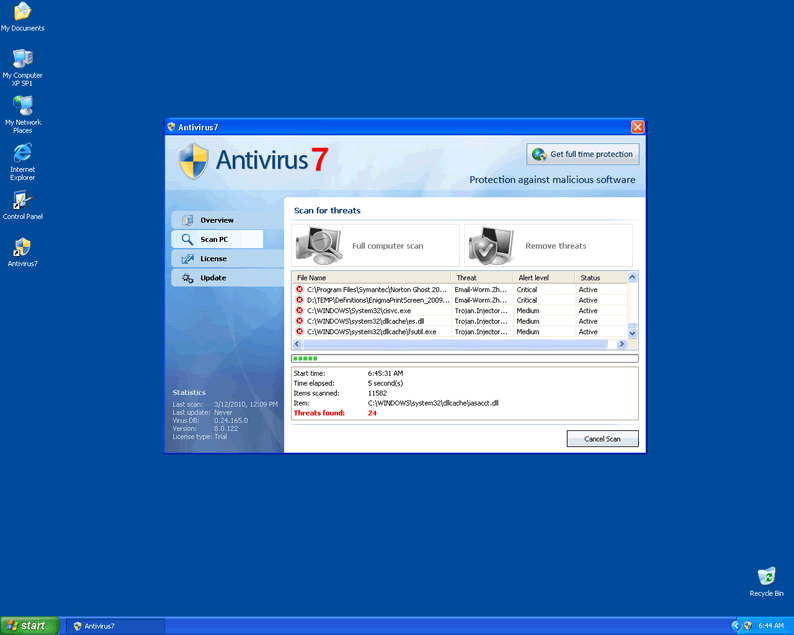The width and height of the screenshot is (794, 635).
Task: Select the Antivirus7 desktop shortcut
Action: tap(22, 248)
